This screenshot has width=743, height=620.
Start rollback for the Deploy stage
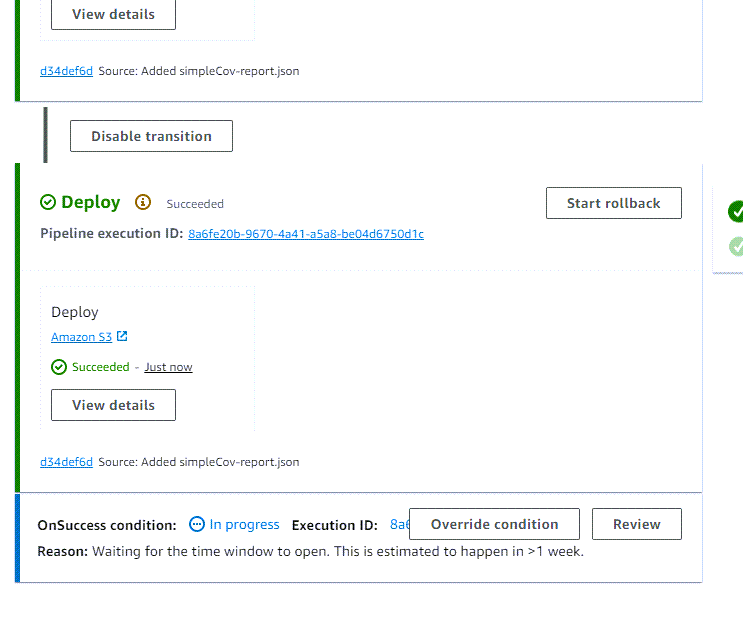pos(613,203)
